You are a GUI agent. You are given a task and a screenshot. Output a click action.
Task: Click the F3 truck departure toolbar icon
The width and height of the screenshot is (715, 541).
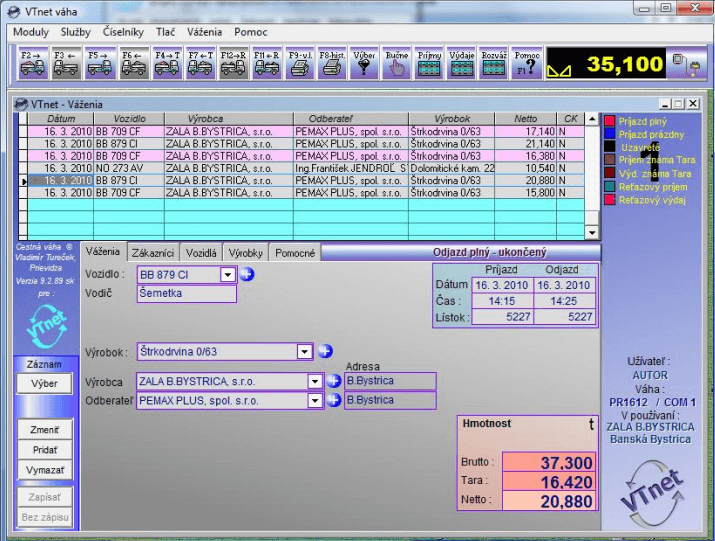[66, 63]
